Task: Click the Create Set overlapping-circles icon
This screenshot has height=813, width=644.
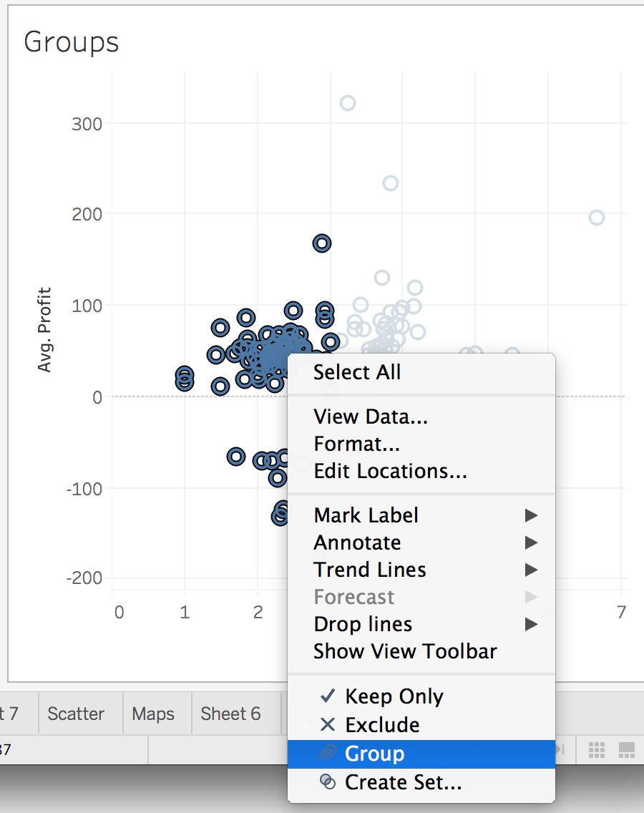Action: [x=327, y=782]
